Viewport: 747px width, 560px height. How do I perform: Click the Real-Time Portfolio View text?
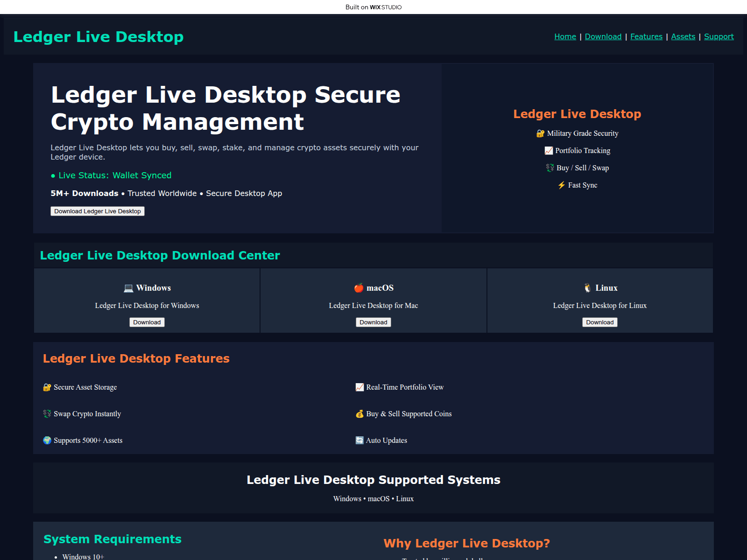pos(405,387)
